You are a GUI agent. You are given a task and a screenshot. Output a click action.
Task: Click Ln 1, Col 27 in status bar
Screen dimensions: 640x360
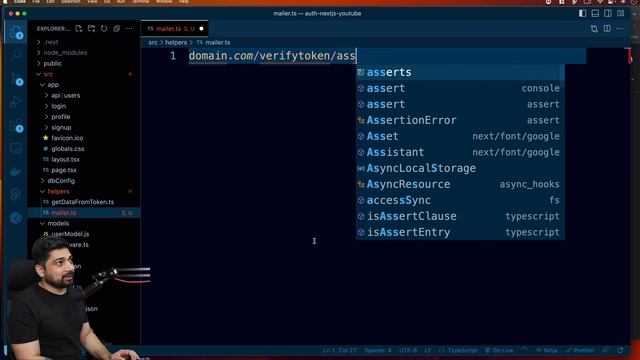[x=340, y=350]
